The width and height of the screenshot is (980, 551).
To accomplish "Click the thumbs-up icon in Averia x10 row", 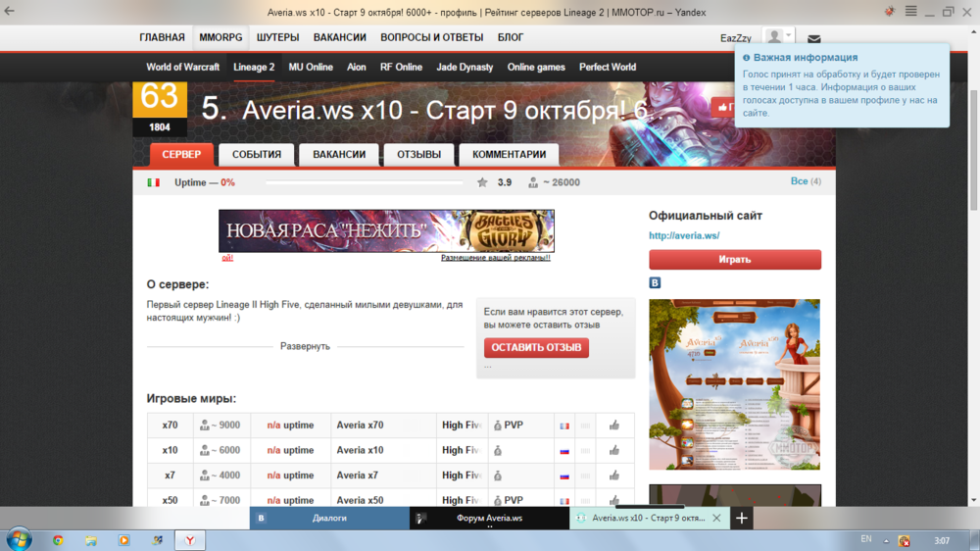I will coord(614,451).
